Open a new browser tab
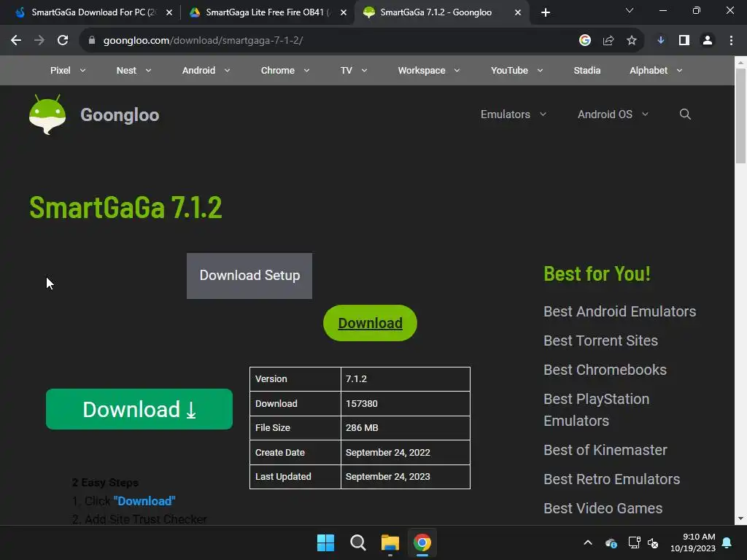This screenshot has width=747, height=560. point(546,12)
